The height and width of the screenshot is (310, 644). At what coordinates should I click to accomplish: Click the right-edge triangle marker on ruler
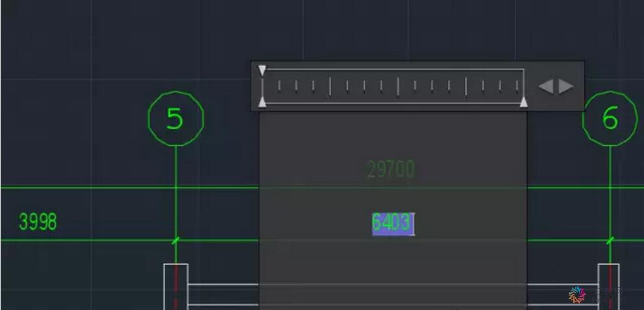point(524,102)
